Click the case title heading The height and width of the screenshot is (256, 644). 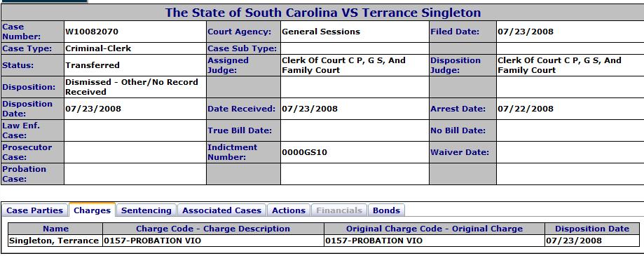323,13
